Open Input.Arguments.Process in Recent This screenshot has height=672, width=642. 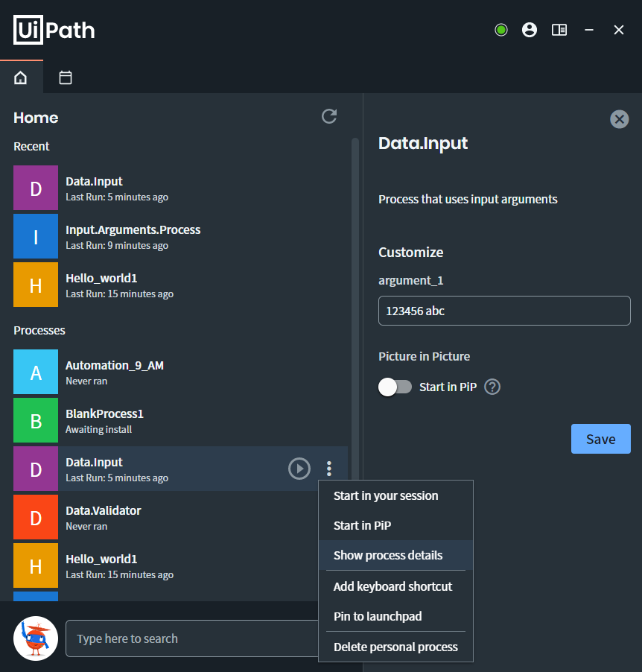click(180, 236)
